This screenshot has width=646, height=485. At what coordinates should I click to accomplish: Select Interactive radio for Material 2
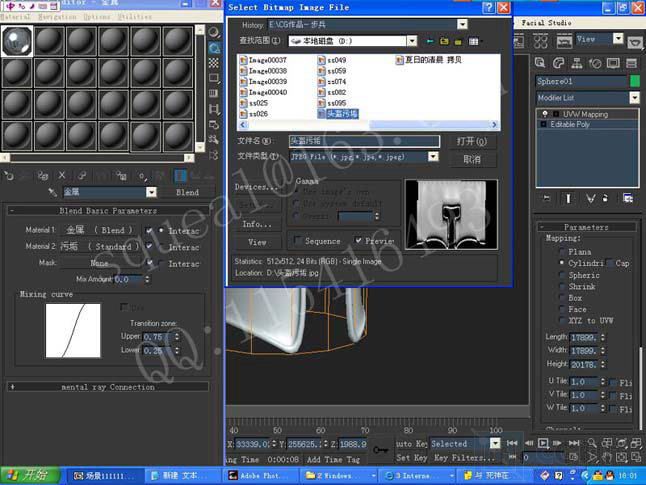(162, 246)
